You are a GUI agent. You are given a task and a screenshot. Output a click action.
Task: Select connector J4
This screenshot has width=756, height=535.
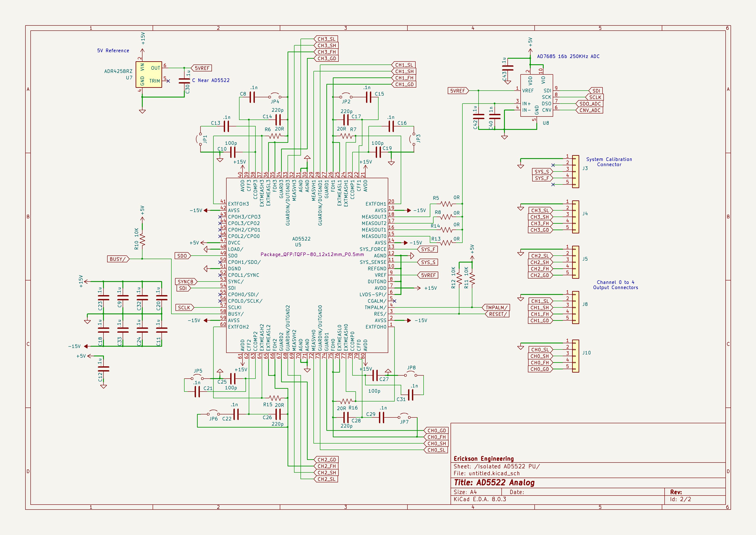[576, 217]
